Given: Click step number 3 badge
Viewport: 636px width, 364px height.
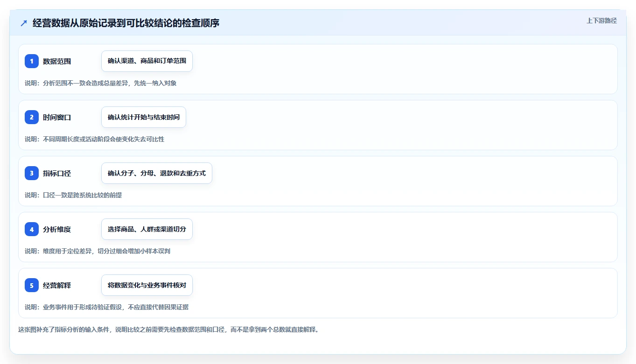Looking at the screenshot, I should pyautogui.click(x=32, y=173).
